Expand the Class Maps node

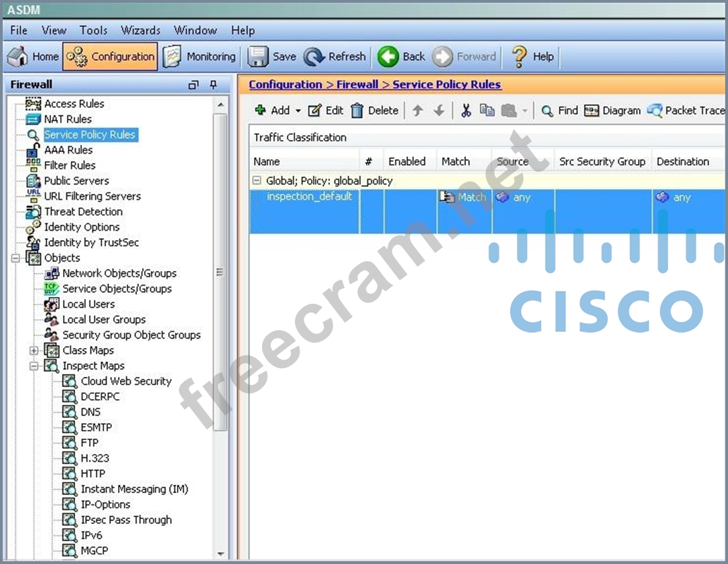[x=34, y=351]
